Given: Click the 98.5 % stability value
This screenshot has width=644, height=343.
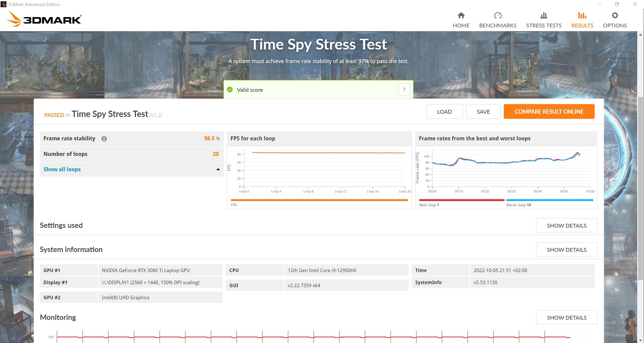Looking at the screenshot, I should 212,139.
